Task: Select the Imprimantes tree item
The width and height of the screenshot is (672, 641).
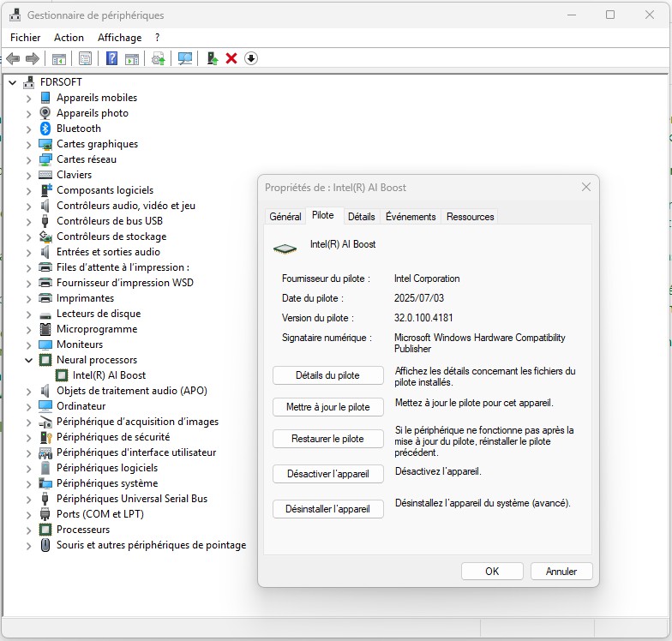Action: [85, 298]
